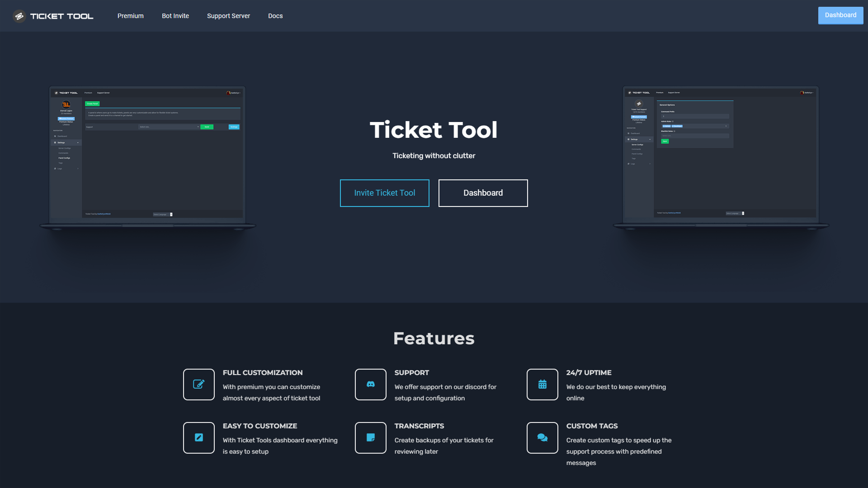Viewport: 868px width, 488px height.
Task: Open the BattleEye user menu in the mockup header
Action: pyautogui.click(x=234, y=93)
